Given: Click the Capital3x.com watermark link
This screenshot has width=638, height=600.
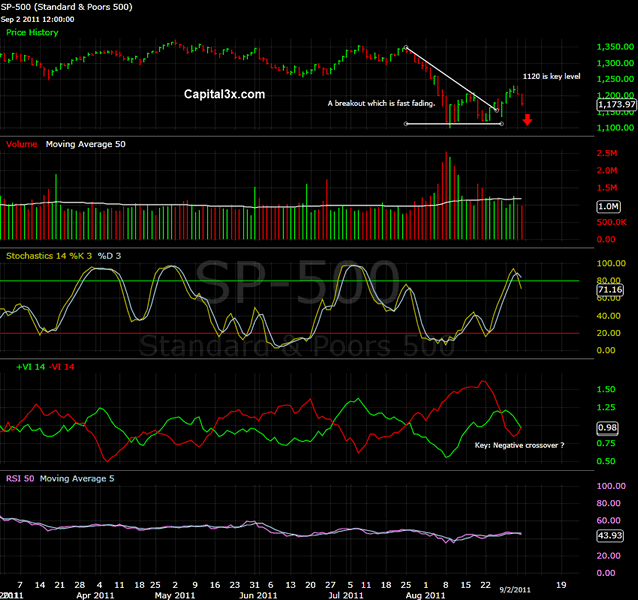Looking at the screenshot, I should tap(225, 94).
